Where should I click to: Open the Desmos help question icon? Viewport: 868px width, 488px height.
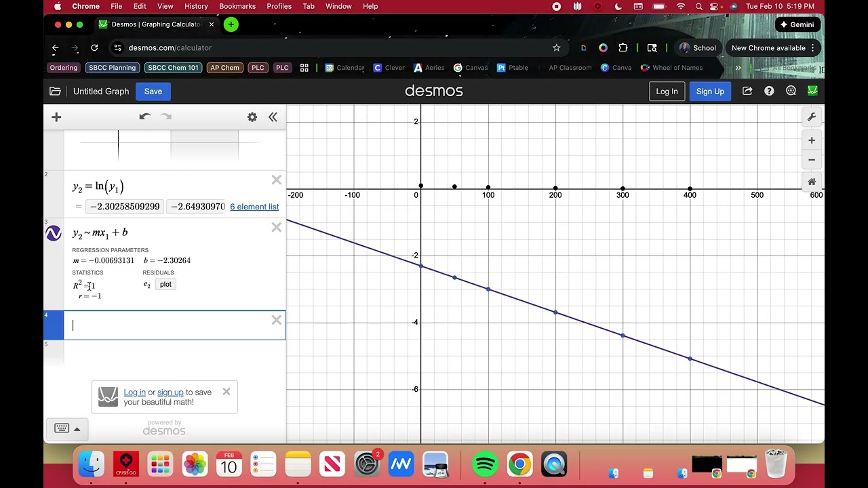coord(769,91)
